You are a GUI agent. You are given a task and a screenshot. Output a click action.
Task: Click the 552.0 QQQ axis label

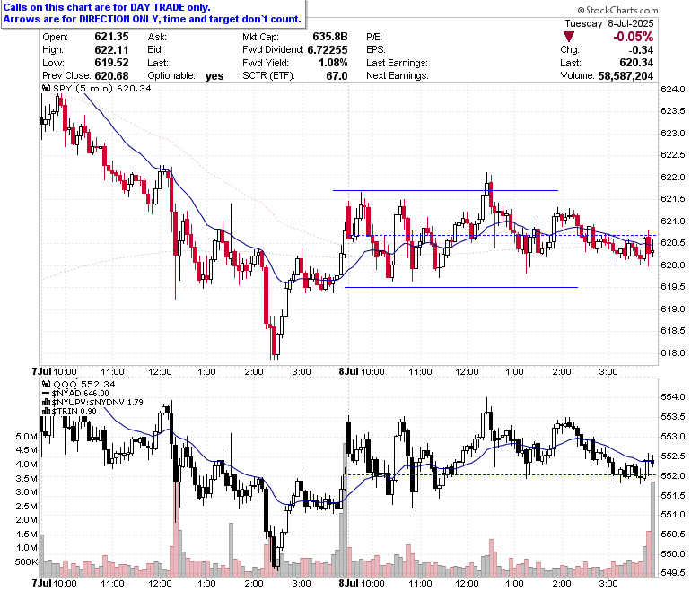(672, 475)
